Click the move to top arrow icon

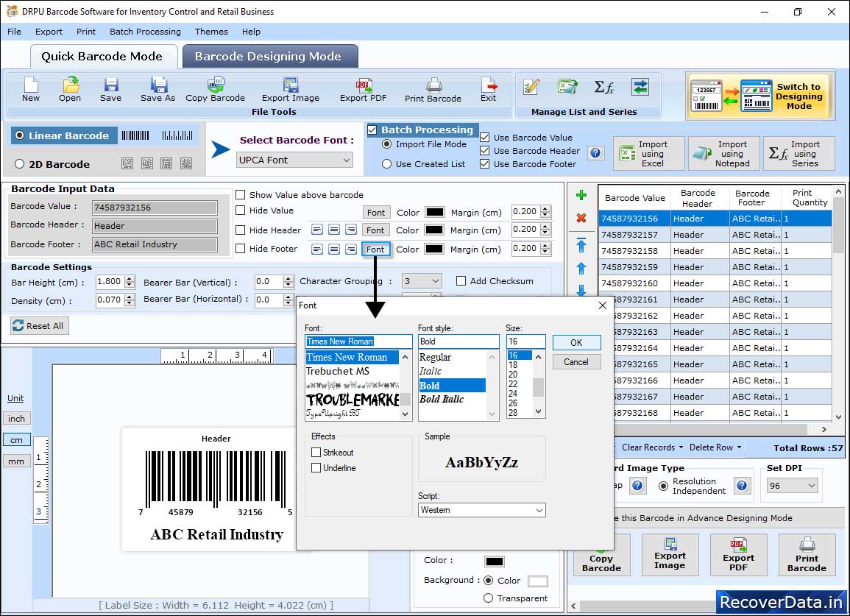(581, 244)
